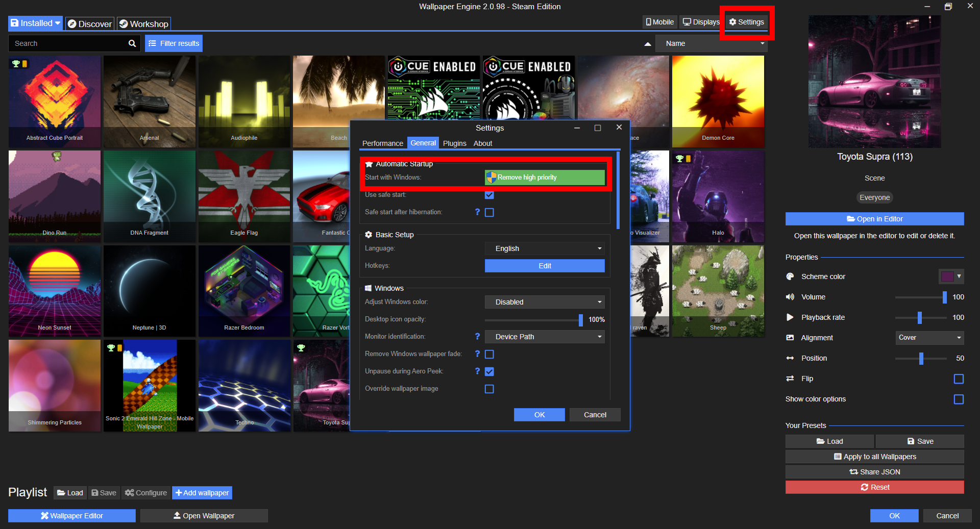This screenshot has height=529, width=980.
Task: Click the Filter results button
Action: click(x=174, y=43)
